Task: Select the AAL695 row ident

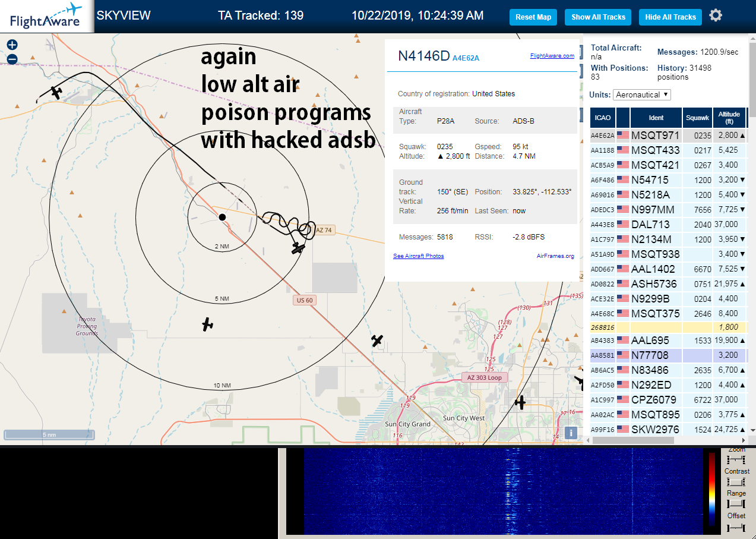Action: tap(650, 341)
